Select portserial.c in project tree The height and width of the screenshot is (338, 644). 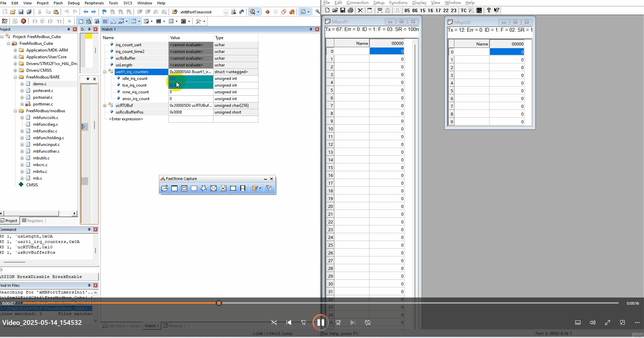coord(43,97)
